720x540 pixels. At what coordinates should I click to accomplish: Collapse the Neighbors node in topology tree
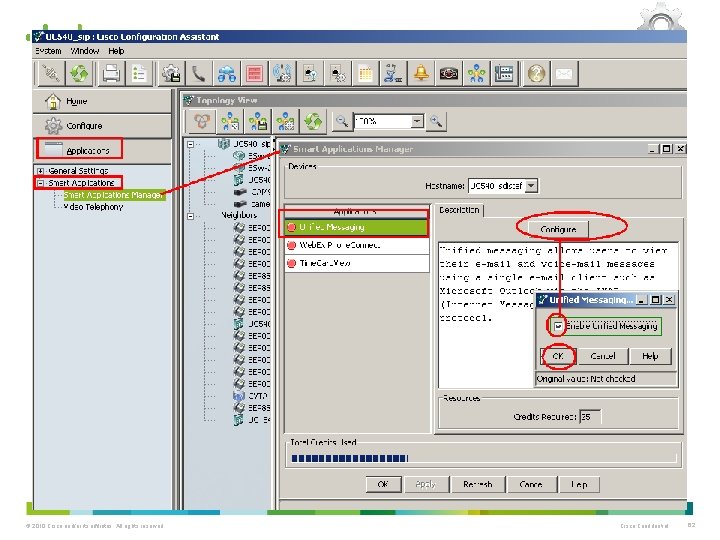coord(191,216)
